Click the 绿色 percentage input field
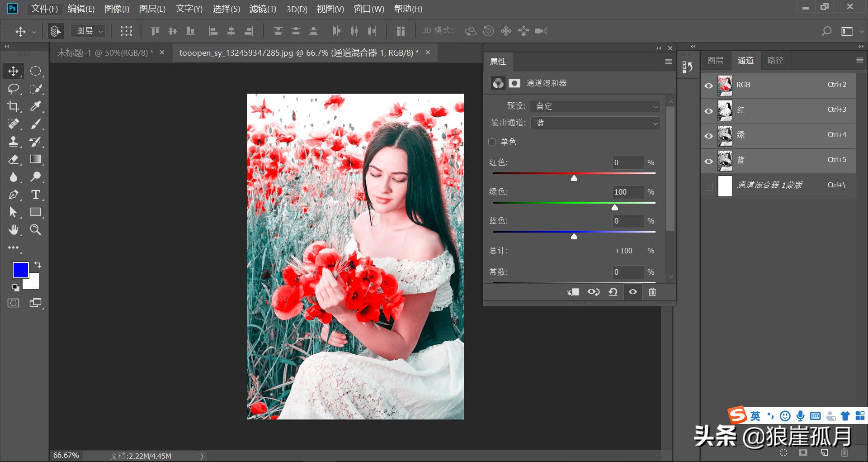 click(x=627, y=192)
